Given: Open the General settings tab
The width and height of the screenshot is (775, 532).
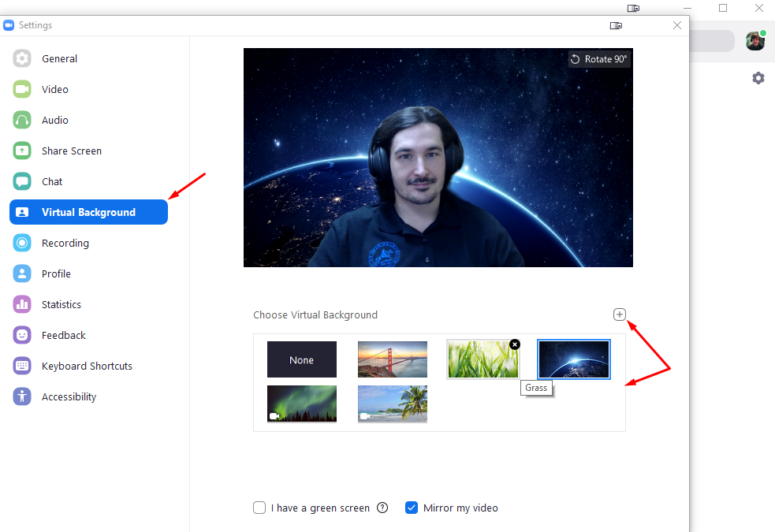Looking at the screenshot, I should pyautogui.click(x=59, y=58).
